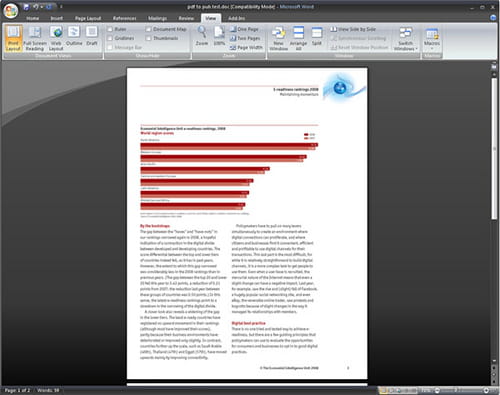
Task: Click the zoom slider in status bar
Action: click(462, 390)
